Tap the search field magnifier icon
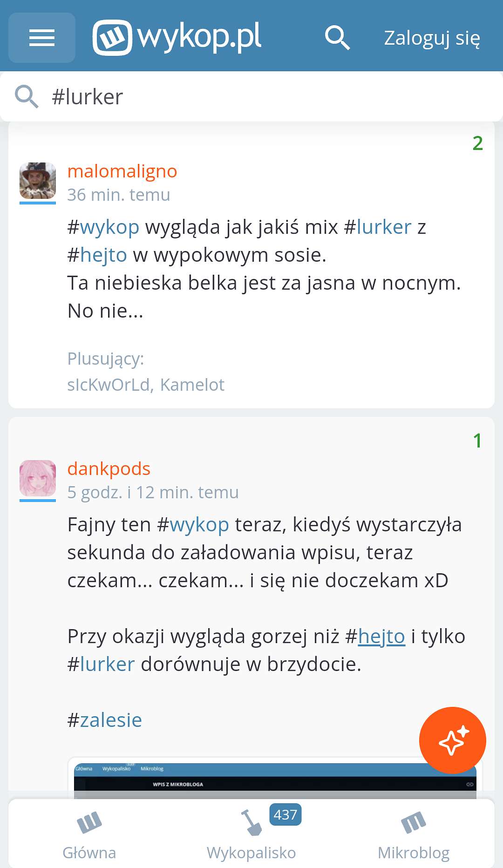The image size is (503, 868). click(27, 97)
